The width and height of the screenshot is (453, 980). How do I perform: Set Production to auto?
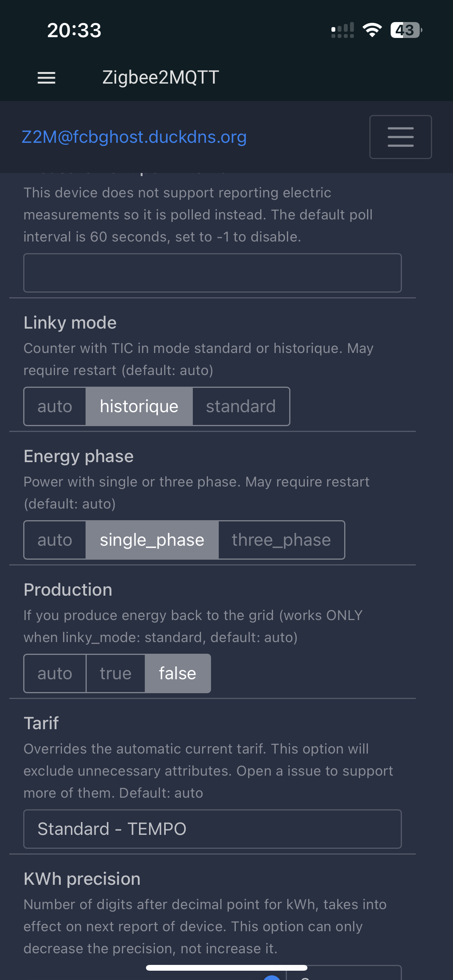tap(55, 673)
